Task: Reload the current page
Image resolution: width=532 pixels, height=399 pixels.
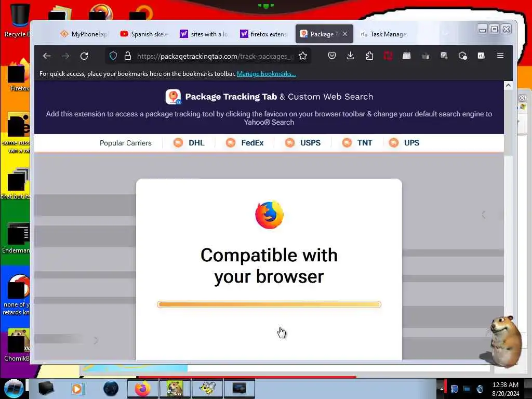Action: 84,56
